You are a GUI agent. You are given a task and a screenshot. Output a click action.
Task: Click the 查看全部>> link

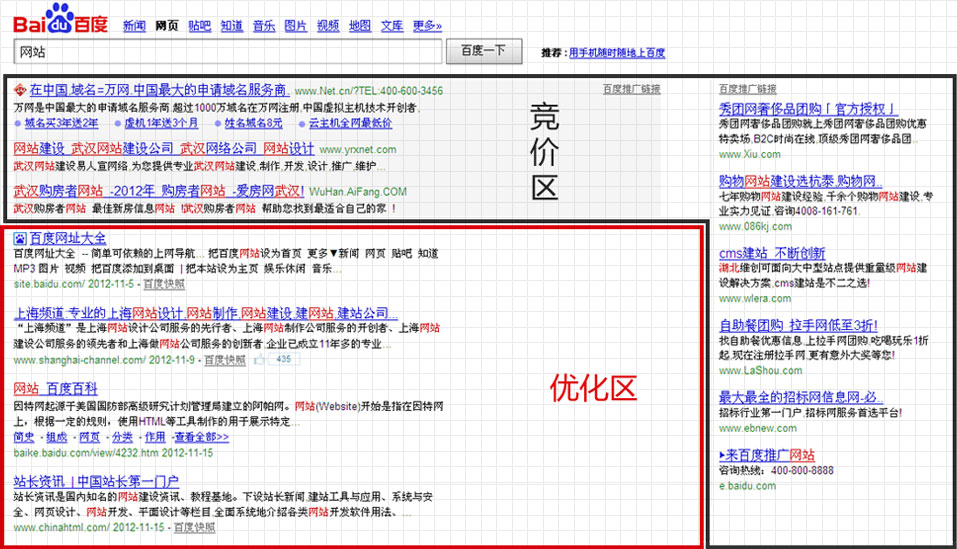(201, 437)
